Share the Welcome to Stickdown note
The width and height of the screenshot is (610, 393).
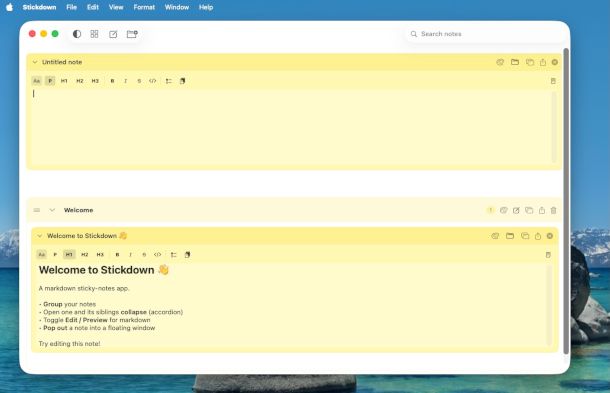pyautogui.click(x=538, y=236)
